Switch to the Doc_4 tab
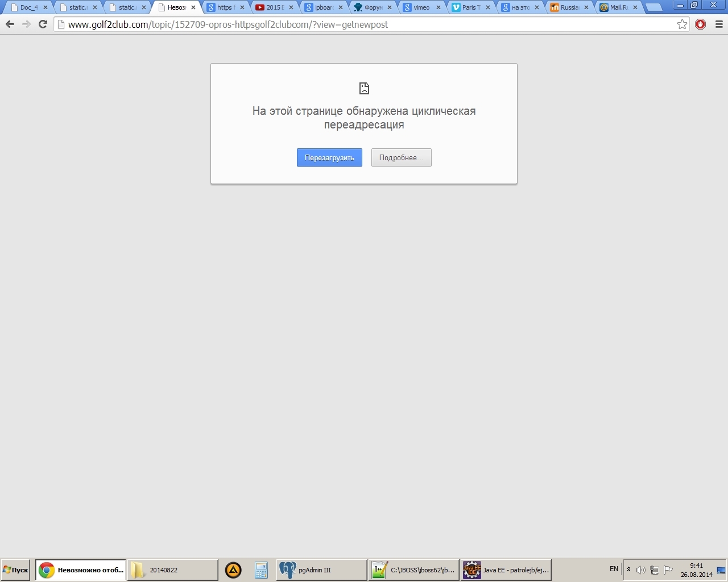The height and width of the screenshot is (582, 728). pos(29,7)
